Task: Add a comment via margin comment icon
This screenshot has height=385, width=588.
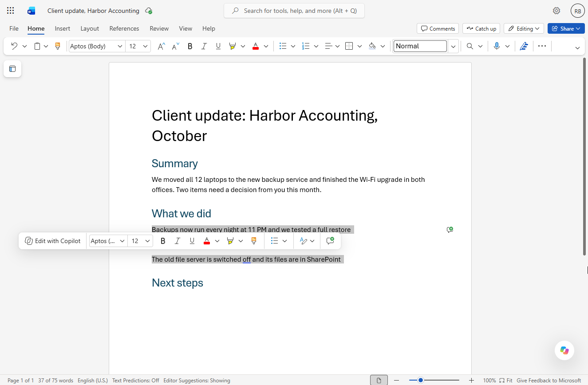Action: pos(450,230)
